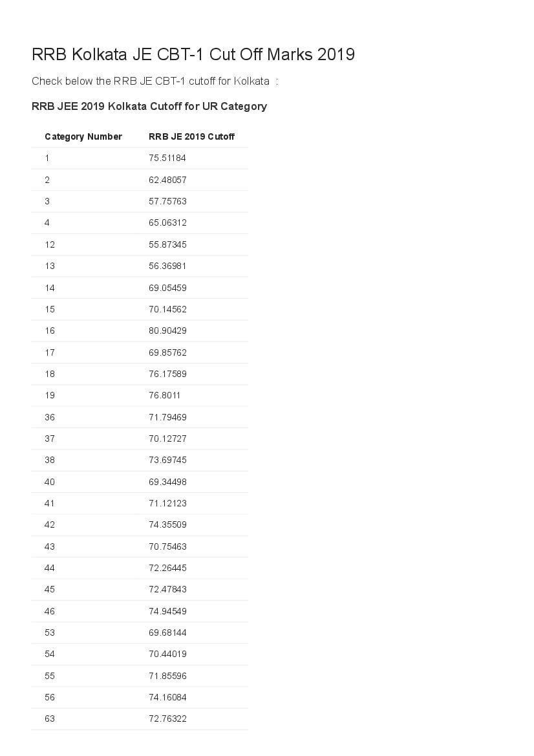Image resolution: width=534 pixels, height=756 pixels.
Task: Select the cutoff value 74.16084
Action: tap(167, 697)
